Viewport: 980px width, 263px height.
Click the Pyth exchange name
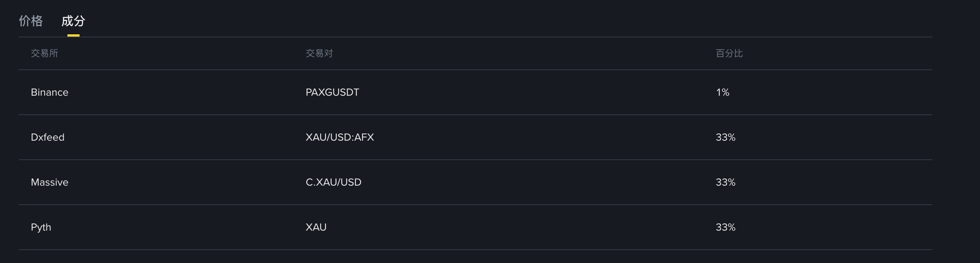coord(41,227)
